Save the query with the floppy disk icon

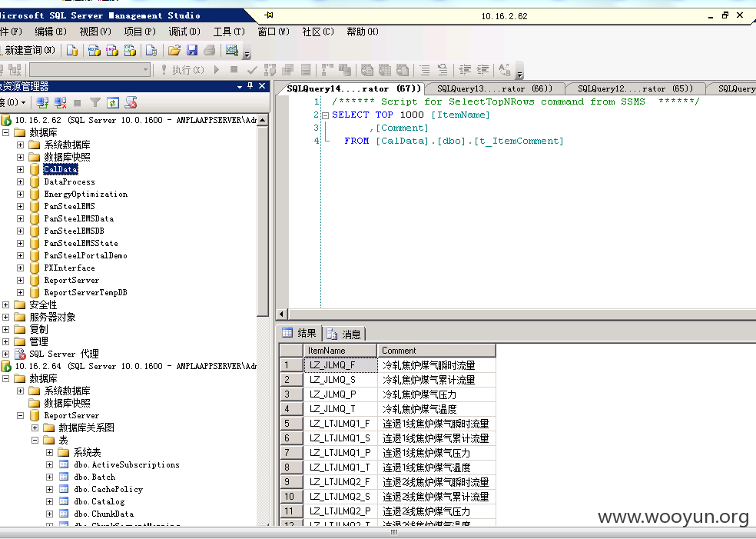point(192,50)
